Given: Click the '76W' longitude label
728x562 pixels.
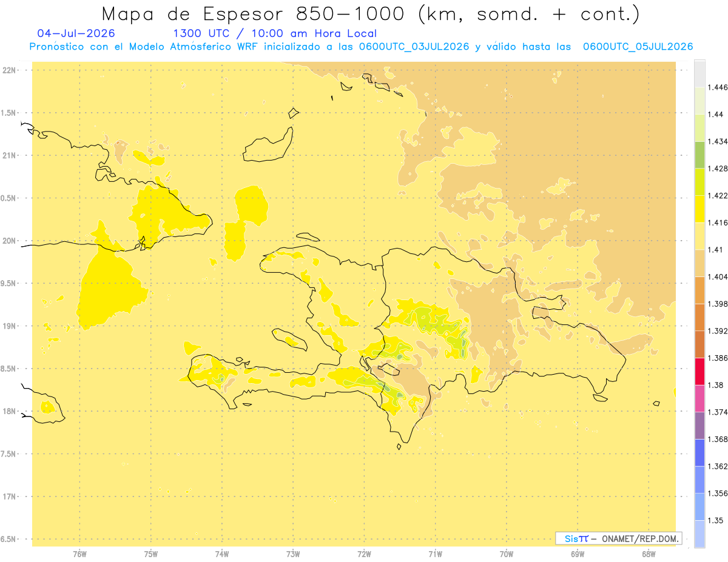Looking at the screenshot, I should (x=79, y=553).
